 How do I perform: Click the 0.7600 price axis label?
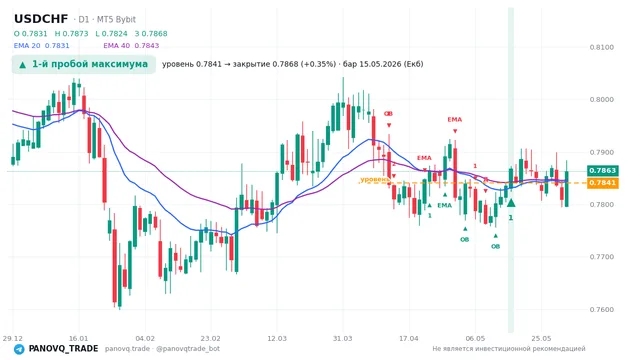[x=602, y=309]
